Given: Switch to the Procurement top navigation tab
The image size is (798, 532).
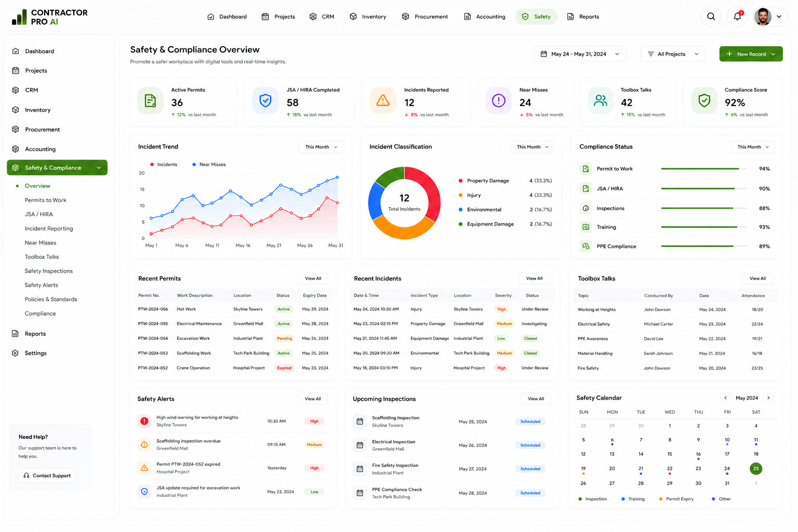Looking at the screenshot, I should click(425, 17).
